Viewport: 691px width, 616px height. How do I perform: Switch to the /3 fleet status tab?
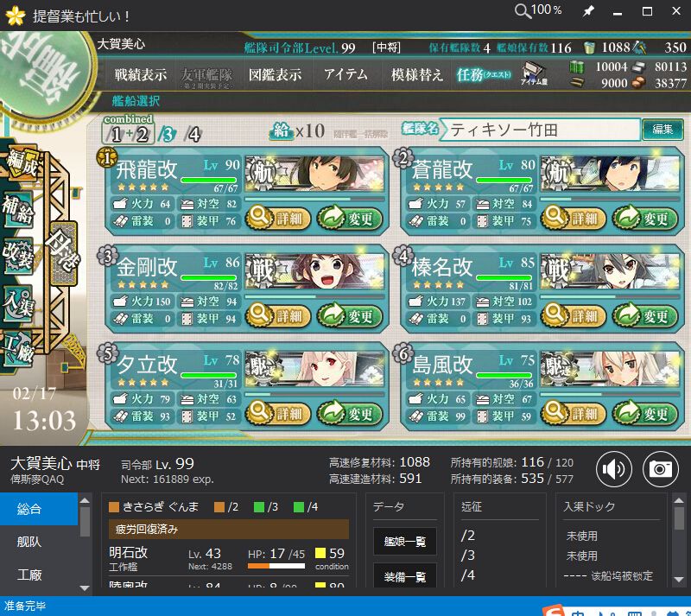[266, 506]
